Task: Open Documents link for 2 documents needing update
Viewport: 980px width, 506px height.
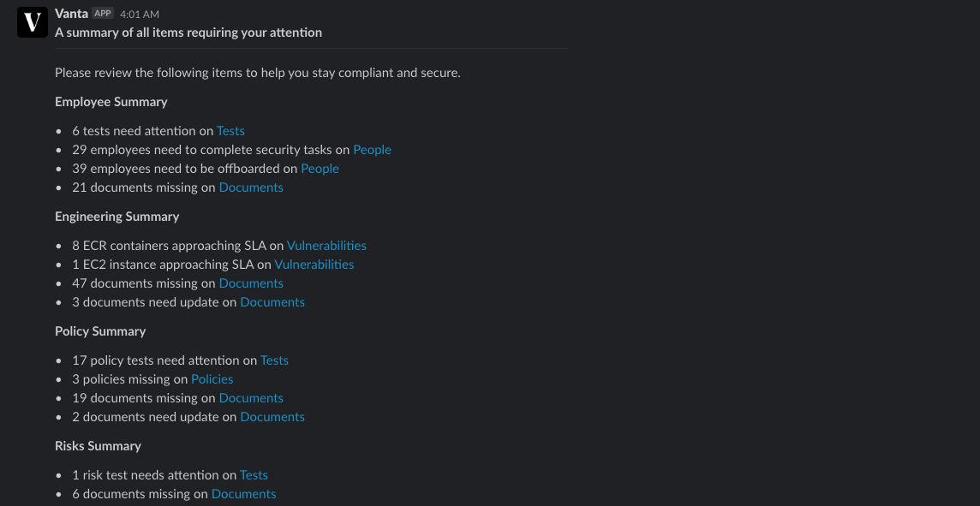Action: (272, 417)
